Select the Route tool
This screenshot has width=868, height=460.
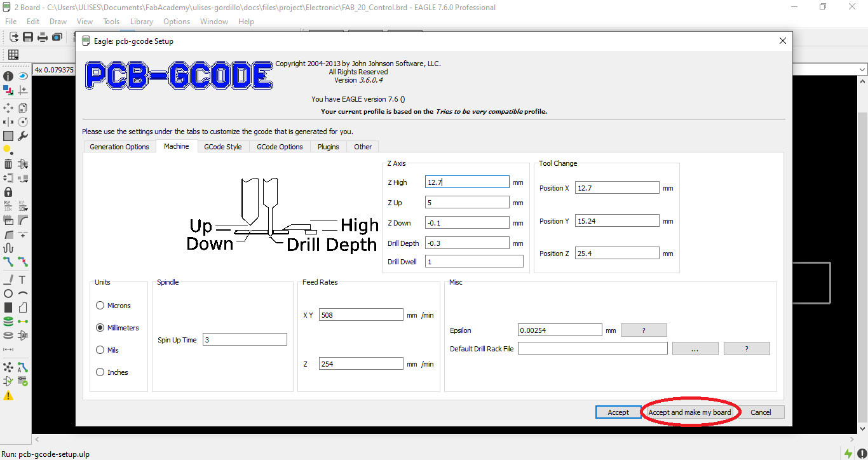pyautogui.click(x=8, y=261)
